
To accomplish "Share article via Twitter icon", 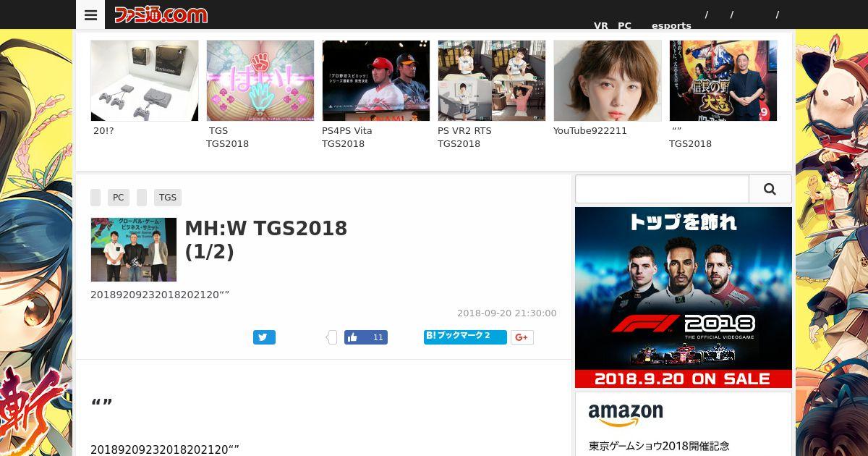I will pos(264,337).
